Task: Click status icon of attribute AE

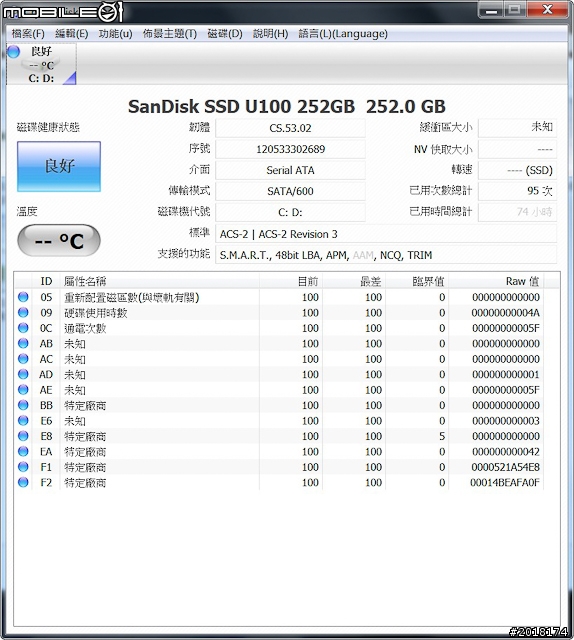Action: point(23,390)
